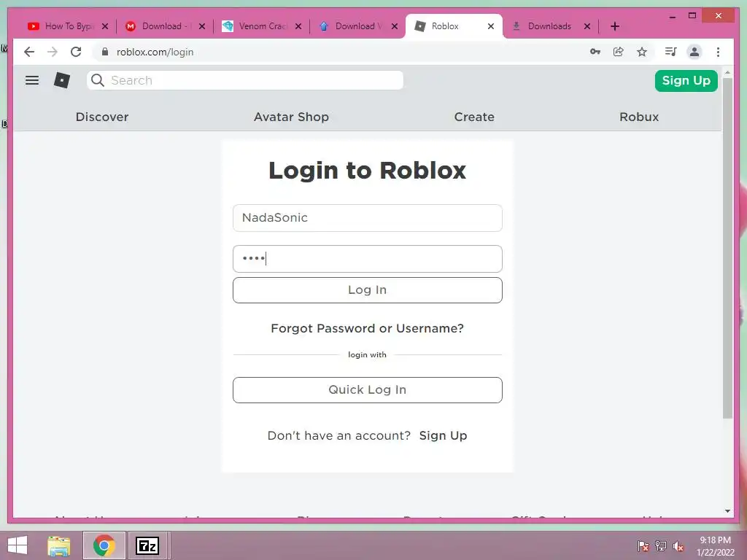
Task: Bookmark this page with the star icon
Action: click(x=642, y=52)
